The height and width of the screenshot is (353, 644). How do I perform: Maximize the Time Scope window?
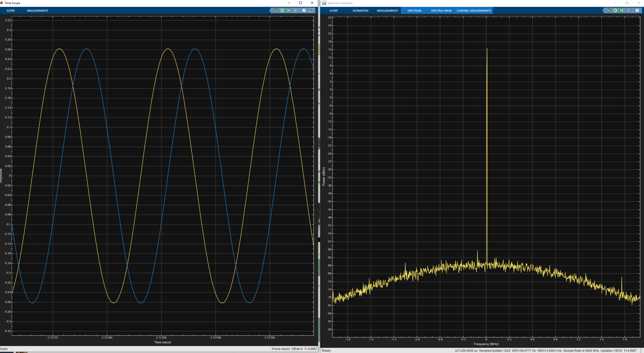tap(300, 3)
